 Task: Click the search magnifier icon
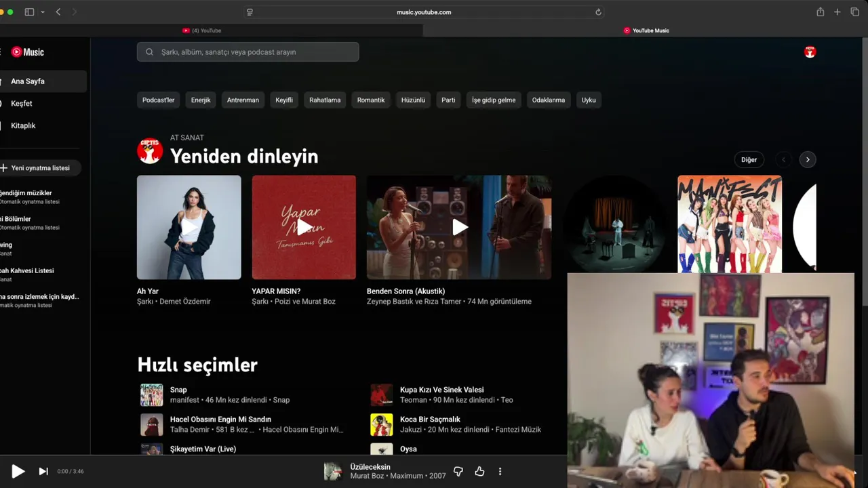coord(149,52)
